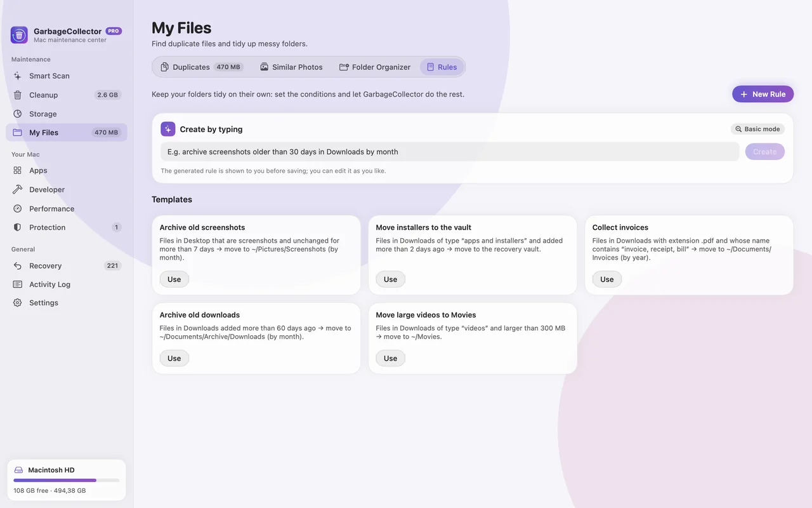Use the Move installers to the vault template
Image resolution: width=812 pixels, height=508 pixels.
[391, 279]
